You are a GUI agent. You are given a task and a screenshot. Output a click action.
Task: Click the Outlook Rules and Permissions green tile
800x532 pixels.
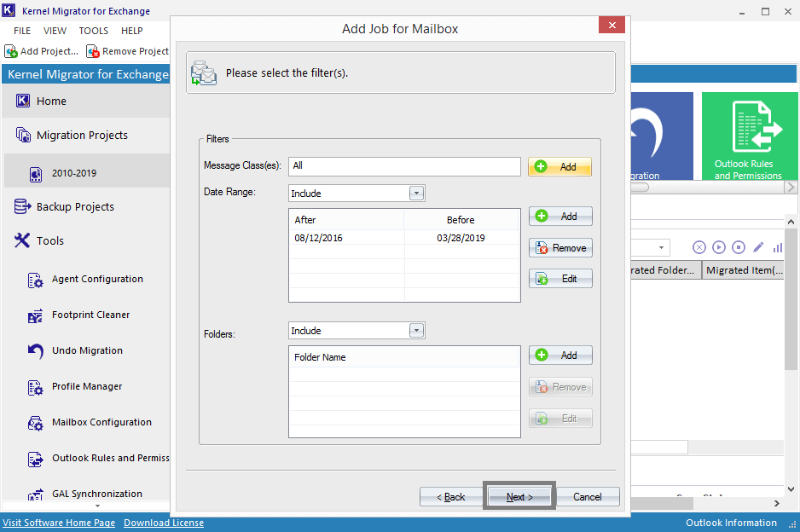tap(750, 136)
